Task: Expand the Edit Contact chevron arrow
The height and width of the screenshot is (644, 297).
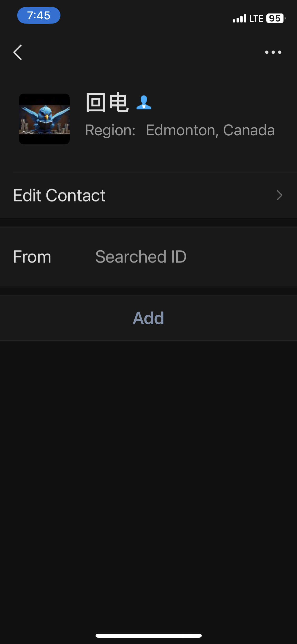Action: coord(279,195)
